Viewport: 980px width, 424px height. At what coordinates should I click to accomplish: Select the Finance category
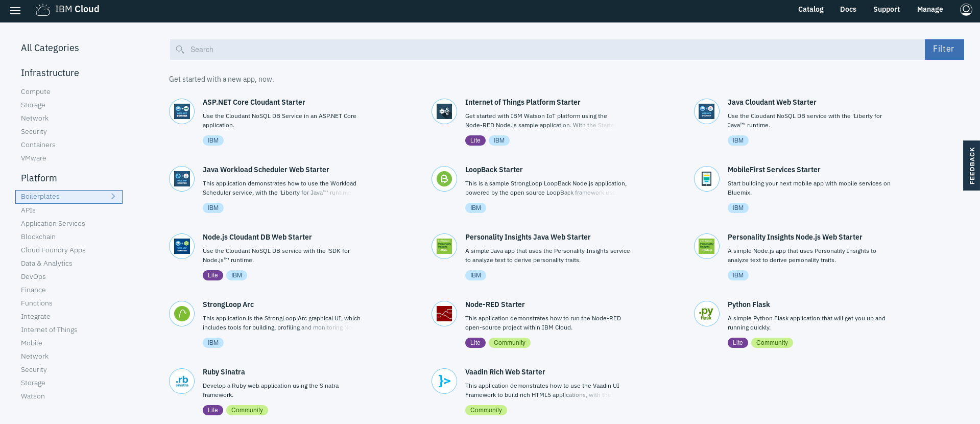pyautogui.click(x=33, y=290)
